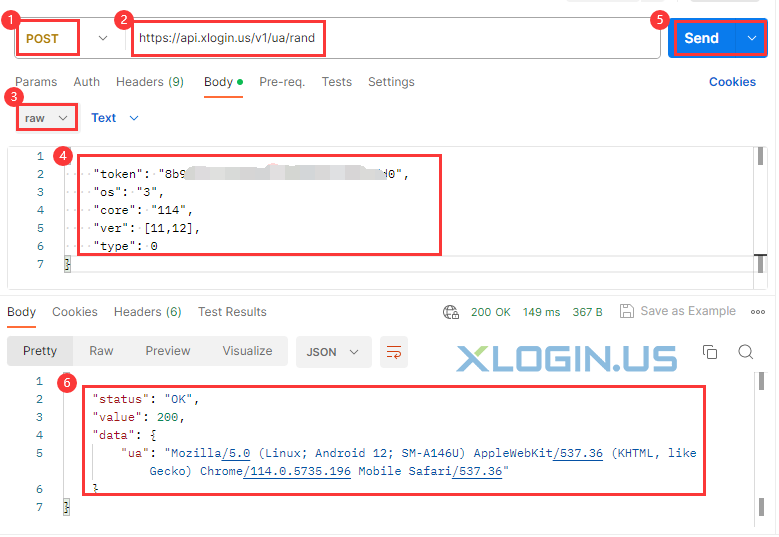The height and width of the screenshot is (537, 779).
Task: Switch to Raw response view
Action: [101, 351]
